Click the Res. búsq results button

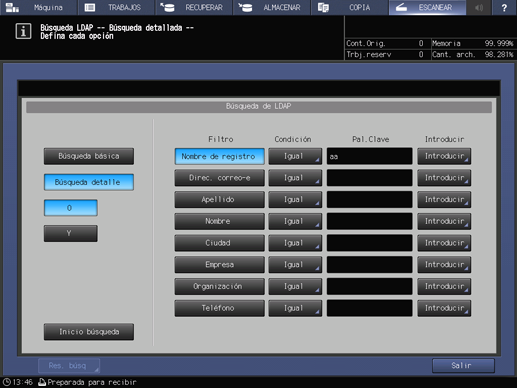69,366
